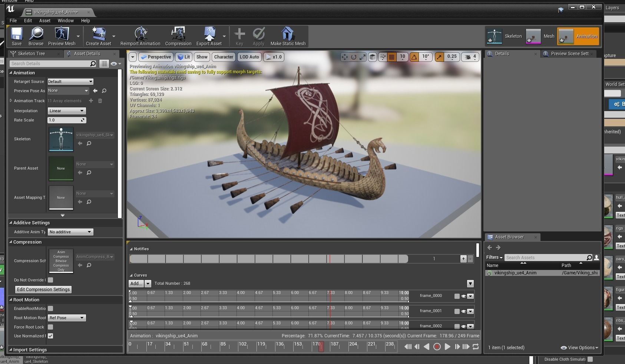The image size is (625, 364).
Task: Open Asset Browser Filters dropdown
Action: pos(494,257)
